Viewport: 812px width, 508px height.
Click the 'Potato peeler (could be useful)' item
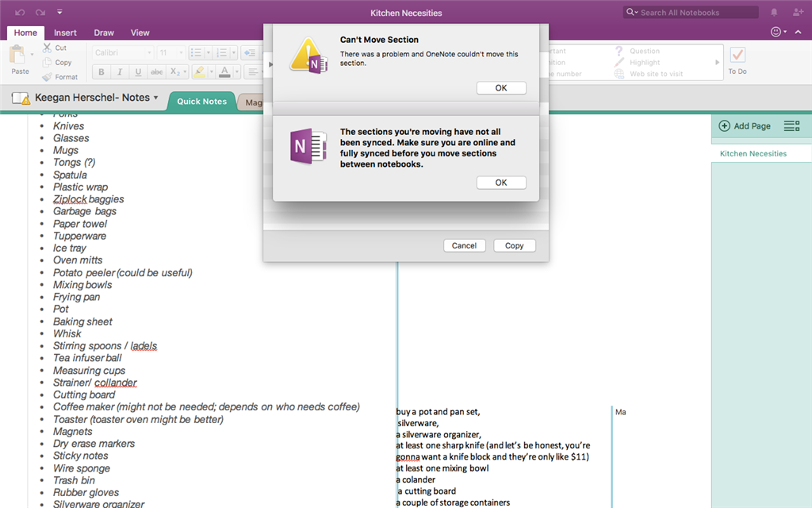click(122, 273)
